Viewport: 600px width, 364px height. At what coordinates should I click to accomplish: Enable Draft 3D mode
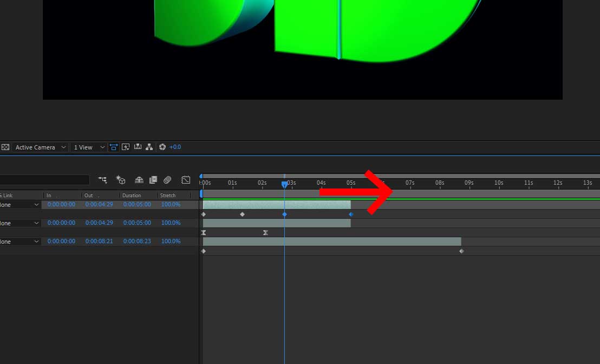point(120,179)
